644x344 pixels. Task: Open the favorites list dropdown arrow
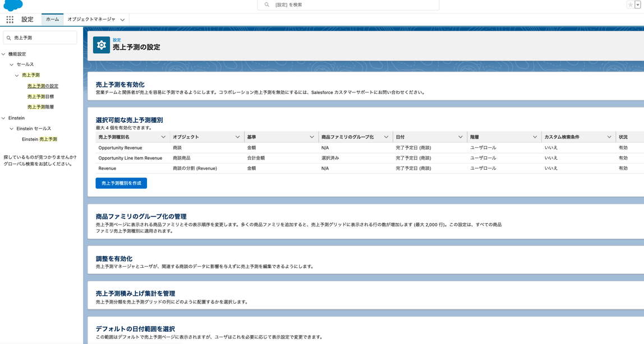tap(637, 5)
